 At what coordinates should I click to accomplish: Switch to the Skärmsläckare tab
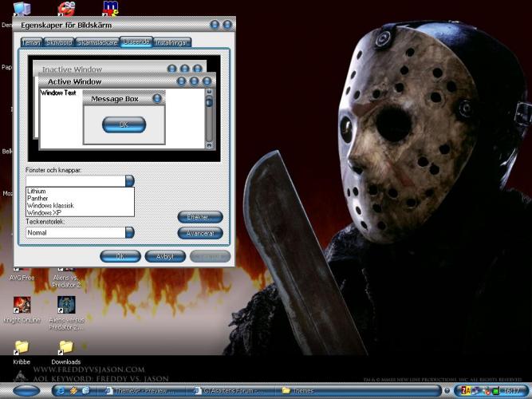[97, 42]
